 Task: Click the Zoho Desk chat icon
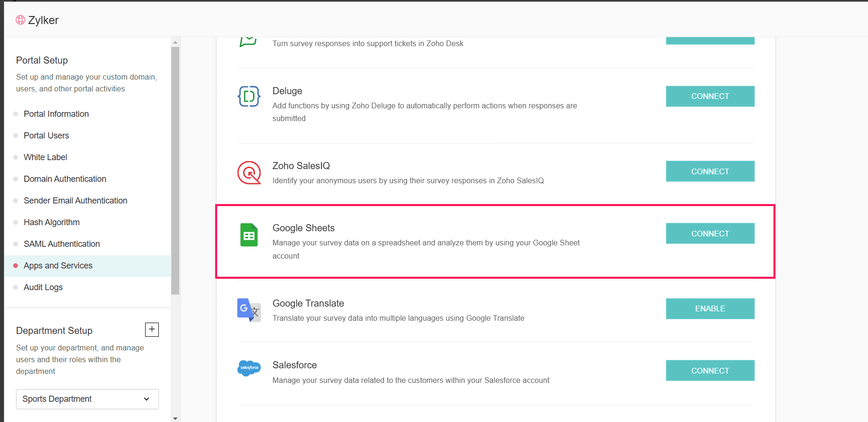[248, 41]
